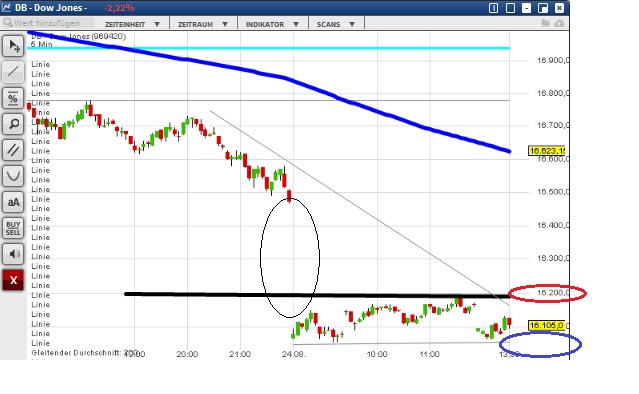639x394 pixels.
Task: Click the 20:00 time axis label
Action: tap(187, 354)
